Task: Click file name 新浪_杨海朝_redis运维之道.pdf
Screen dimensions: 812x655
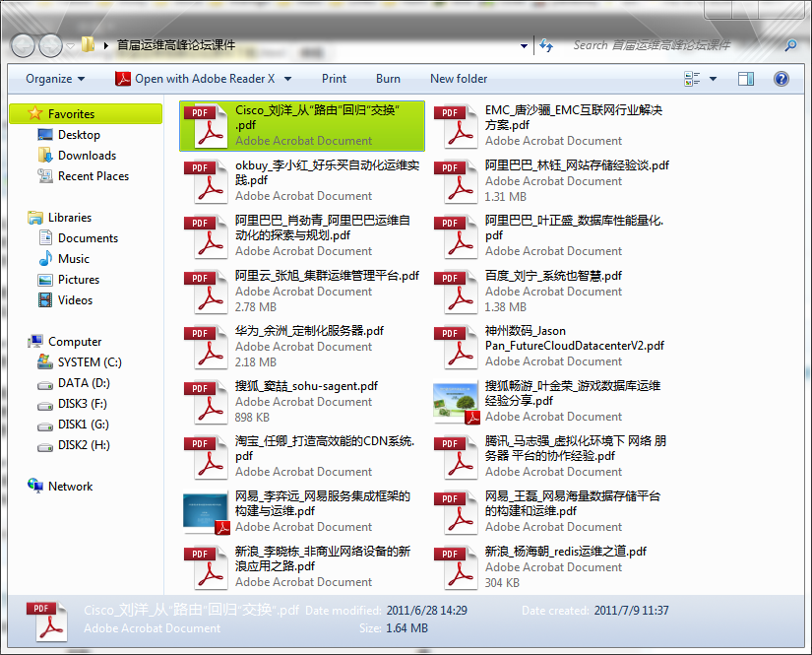Action: pos(566,552)
